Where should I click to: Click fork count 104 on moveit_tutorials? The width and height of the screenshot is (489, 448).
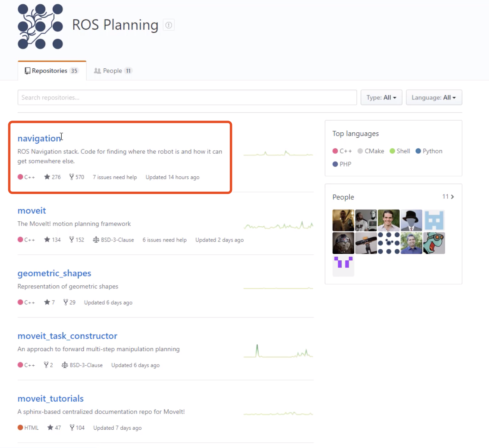[x=77, y=428]
